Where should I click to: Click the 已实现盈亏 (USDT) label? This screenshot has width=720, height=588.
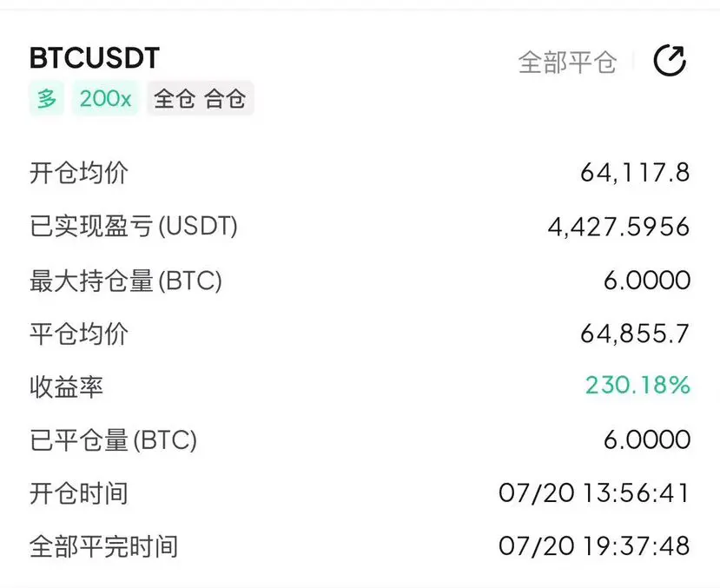click(x=134, y=227)
